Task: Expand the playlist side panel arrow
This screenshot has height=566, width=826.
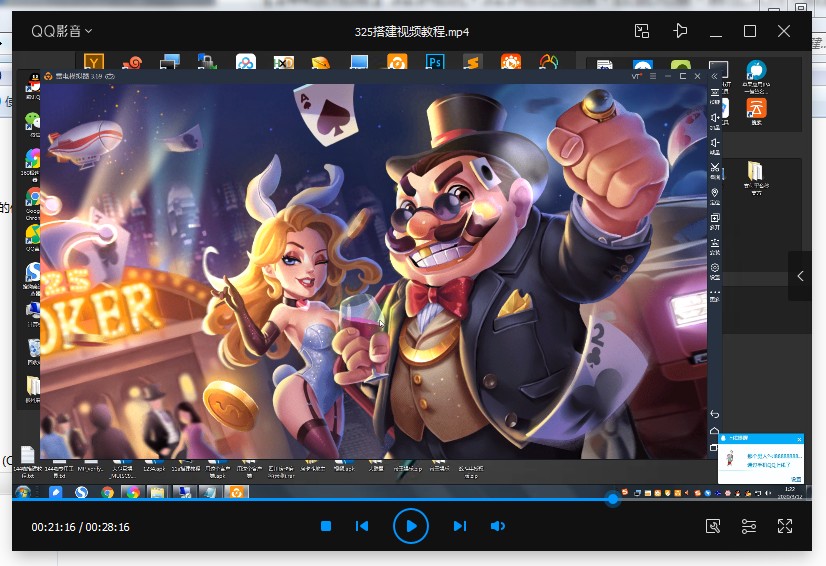Action: click(800, 276)
